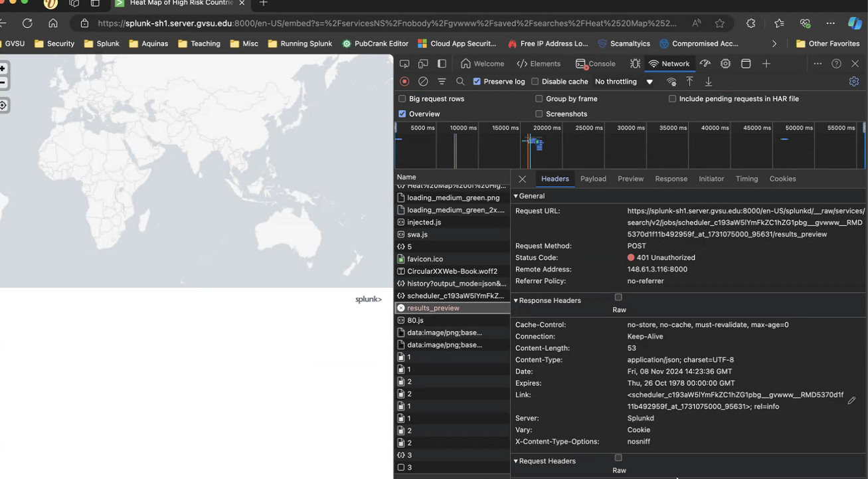This screenshot has width=868, height=479.
Task: Click the favicon.ico network request
Action: tap(425, 258)
